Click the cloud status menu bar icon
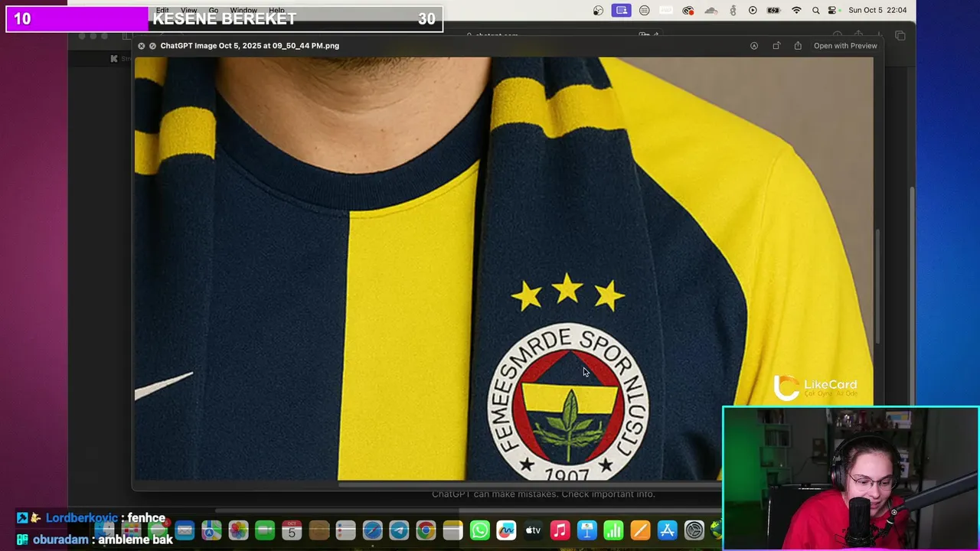The height and width of the screenshot is (551, 980). pyautogui.click(x=711, y=11)
